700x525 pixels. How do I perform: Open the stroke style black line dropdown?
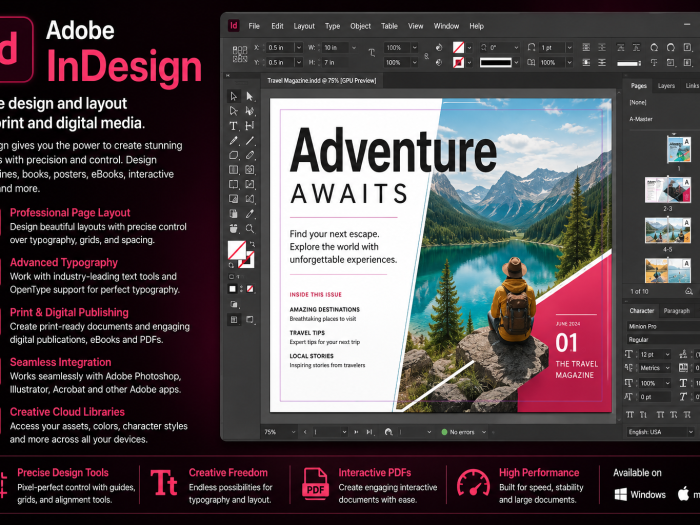[516, 62]
